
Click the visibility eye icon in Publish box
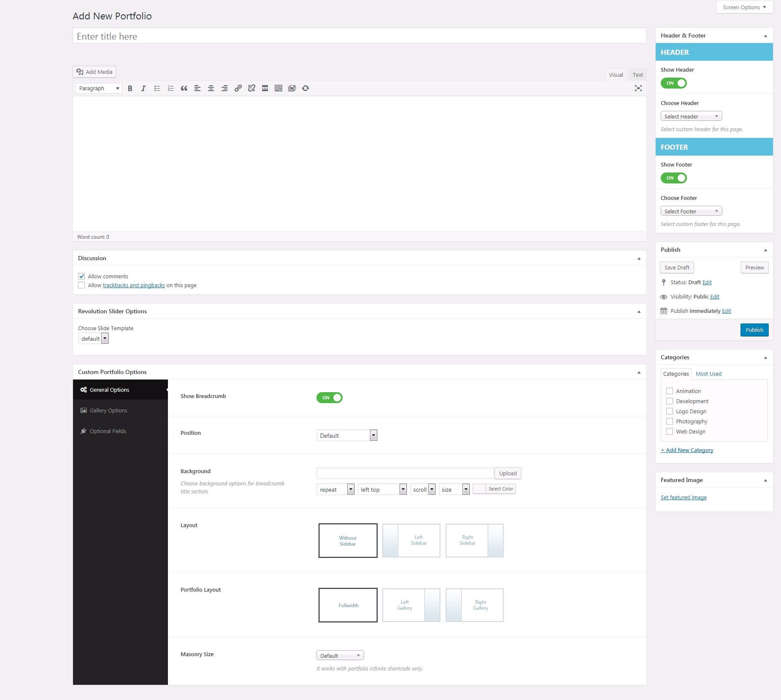tap(664, 297)
